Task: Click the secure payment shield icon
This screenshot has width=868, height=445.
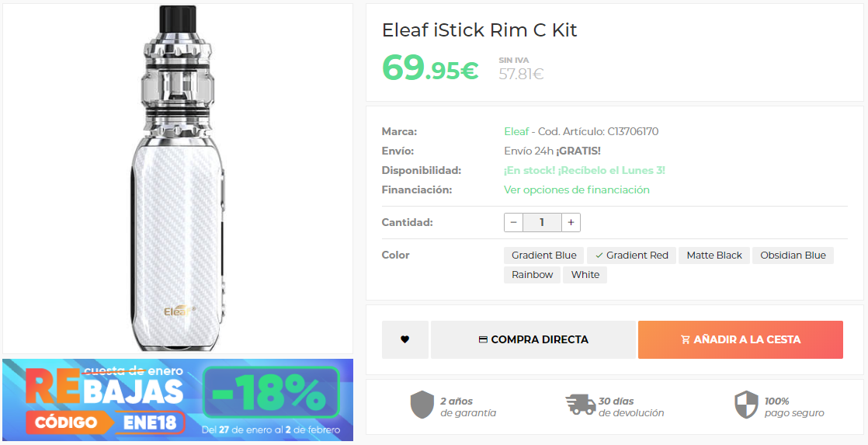Action: pos(745,405)
